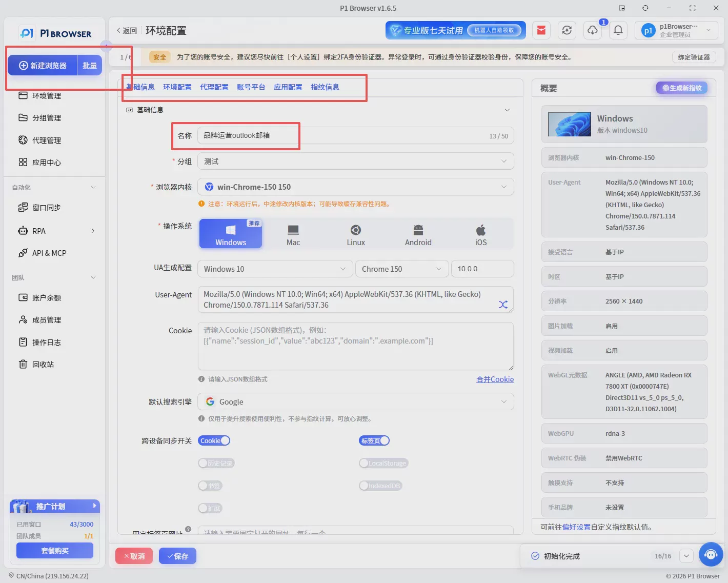Open the 默认搜索引擎 Google dropdown
Image resolution: width=728 pixels, height=583 pixels.
[356, 401]
